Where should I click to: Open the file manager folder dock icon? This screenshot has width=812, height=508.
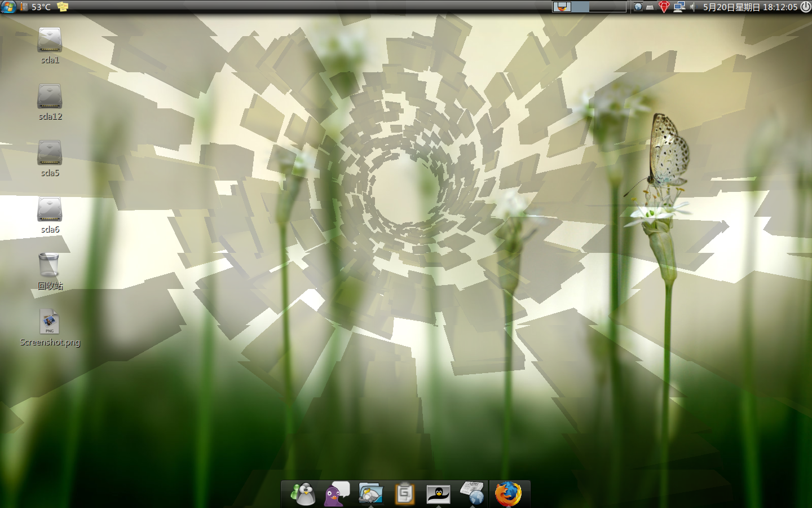370,494
